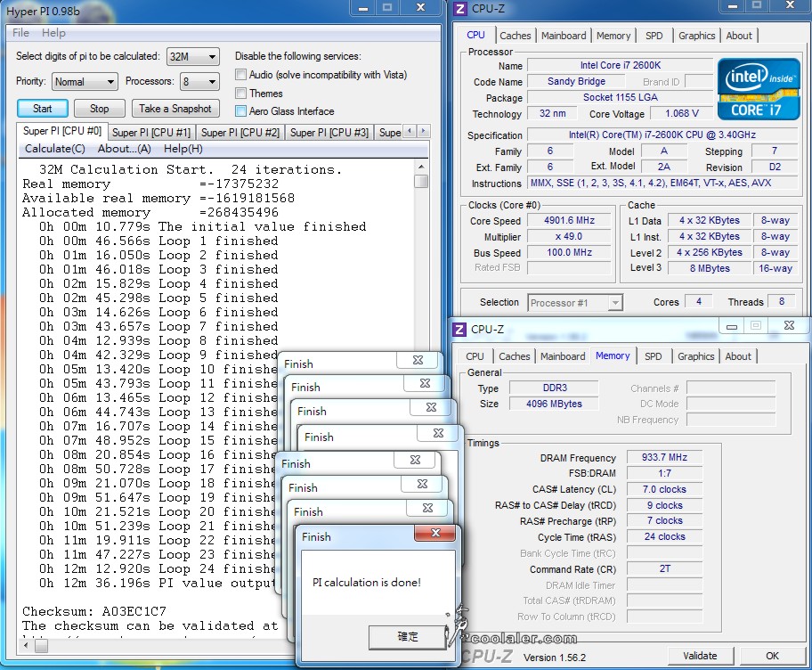The image size is (812, 670).
Task: Switch to the CPU tab in the CPU-Z memory window
Action: tap(475, 356)
